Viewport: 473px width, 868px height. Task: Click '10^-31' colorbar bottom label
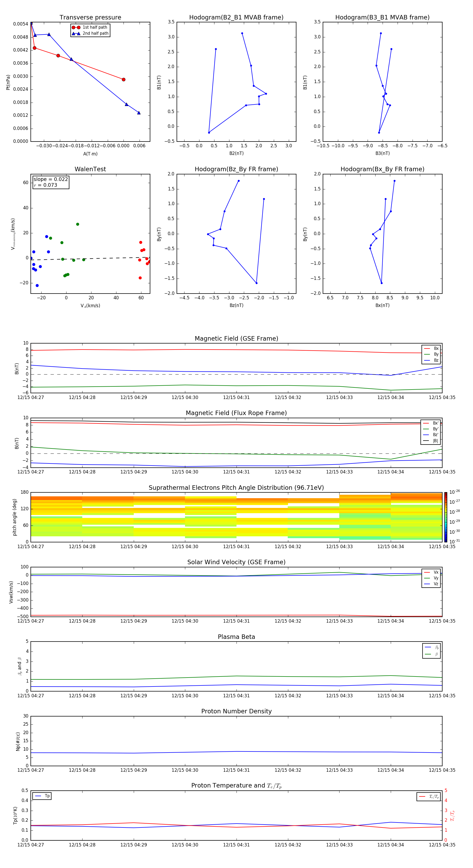(x=455, y=542)
